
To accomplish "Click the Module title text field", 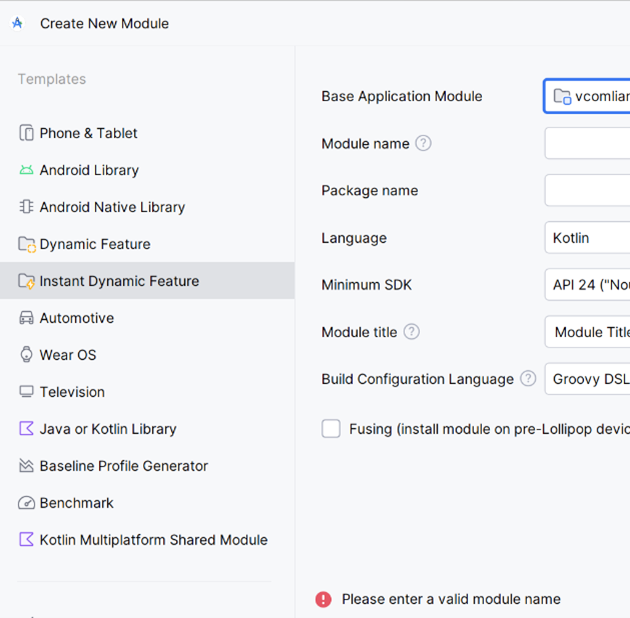I will [x=587, y=332].
